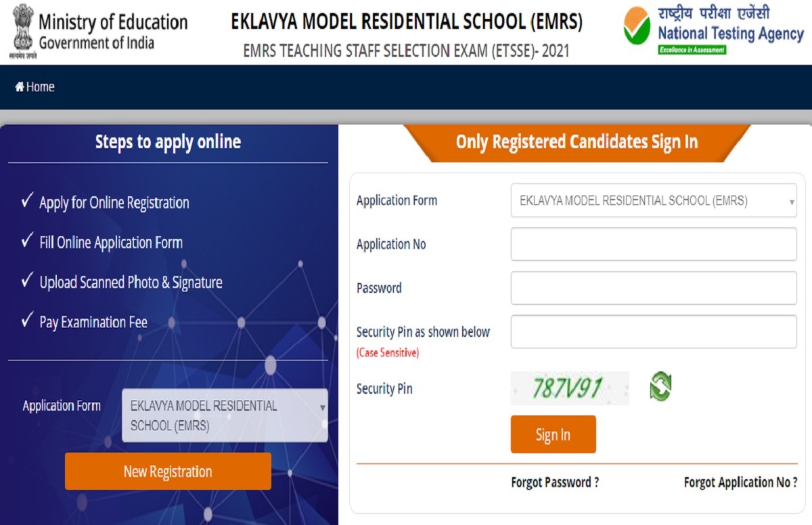The image size is (812, 525).
Task: Click the checkmark beside Pay Examination Fee
Action: 27,321
